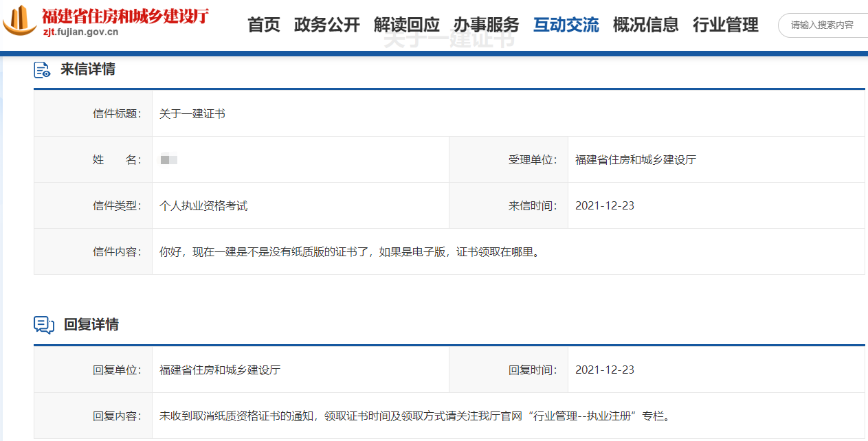This screenshot has width=868, height=441.
Task: Select 行业管理 navigation item
Action: point(726,24)
